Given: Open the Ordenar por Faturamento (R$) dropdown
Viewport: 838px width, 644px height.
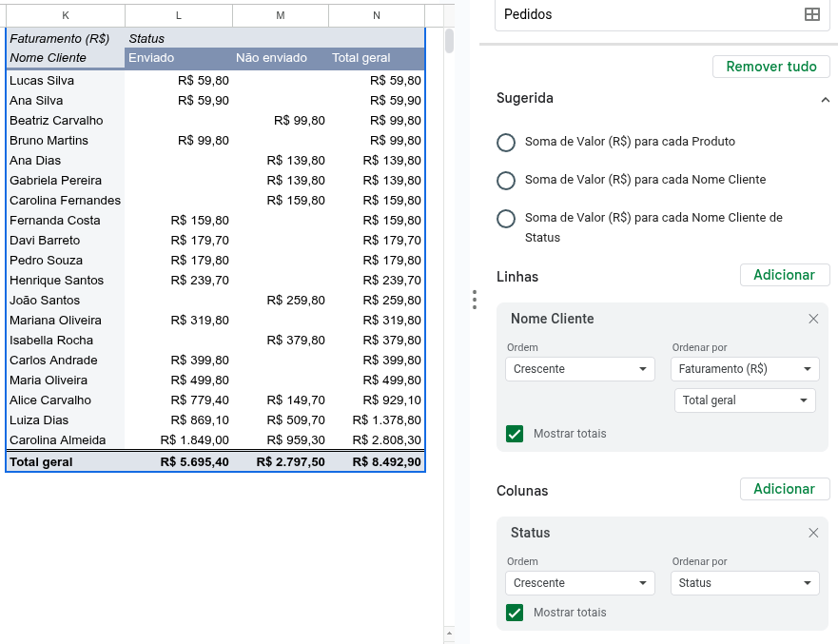Looking at the screenshot, I should coord(745,368).
